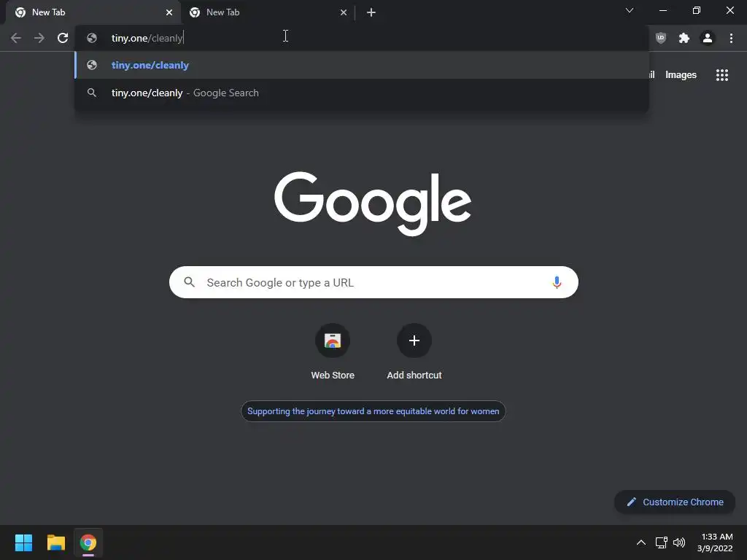Open the Chrome profile avatar
The height and width of the screenshot is (560, 747).
708,38
